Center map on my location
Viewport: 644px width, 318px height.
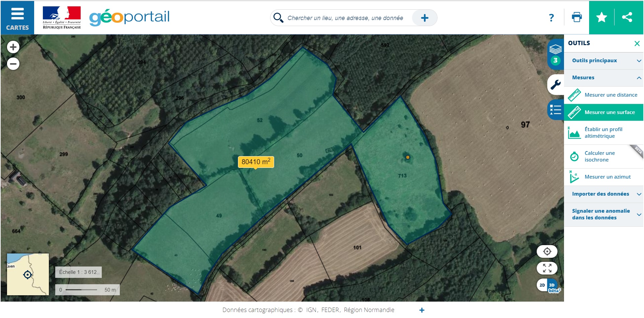[x=547, y=251]
